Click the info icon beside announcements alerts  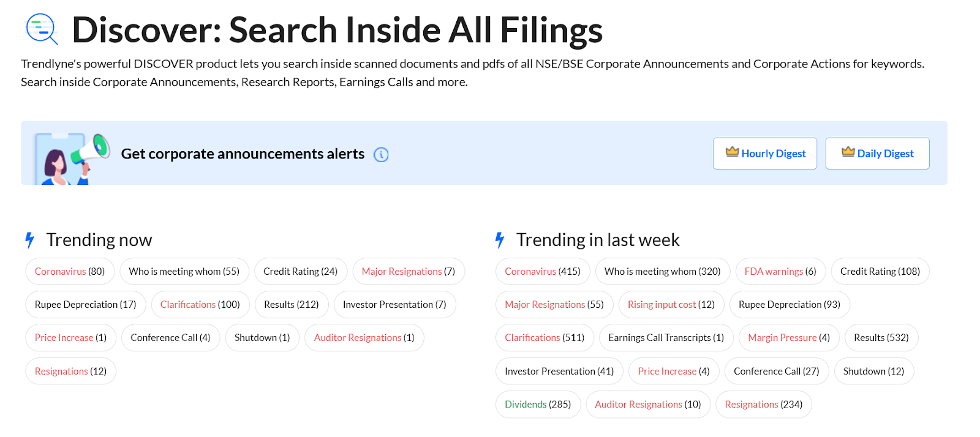pyautogui.click(x=381, y=155)
